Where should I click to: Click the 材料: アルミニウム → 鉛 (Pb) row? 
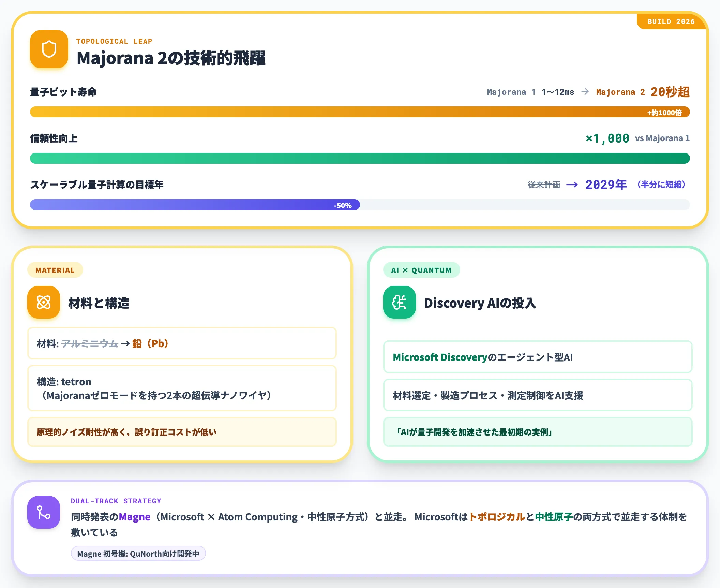click(x=182, y=343)
